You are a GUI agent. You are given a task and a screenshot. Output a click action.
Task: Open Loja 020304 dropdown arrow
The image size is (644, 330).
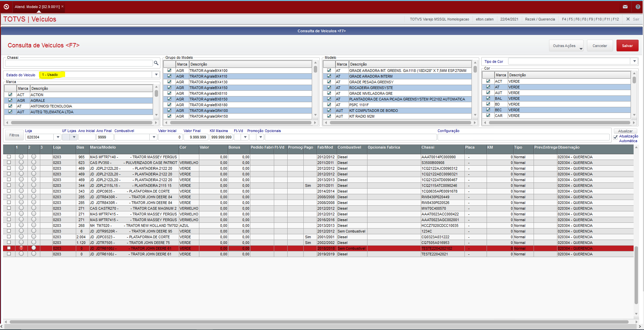58,137
